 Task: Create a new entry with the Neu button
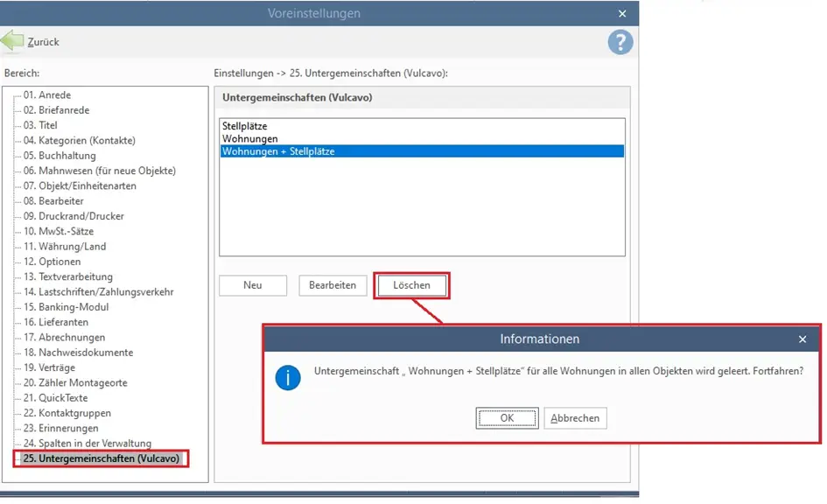(x=253, y=285)
